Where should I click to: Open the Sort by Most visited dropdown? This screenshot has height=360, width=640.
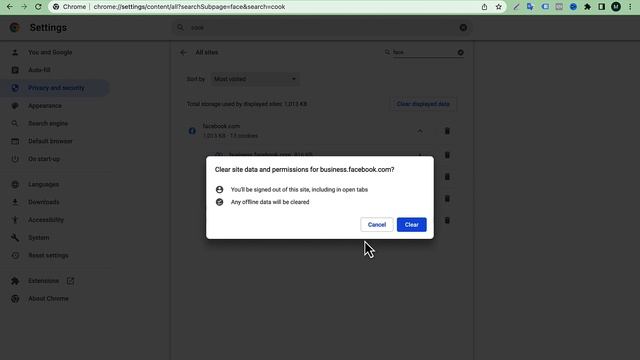point(255,79)
